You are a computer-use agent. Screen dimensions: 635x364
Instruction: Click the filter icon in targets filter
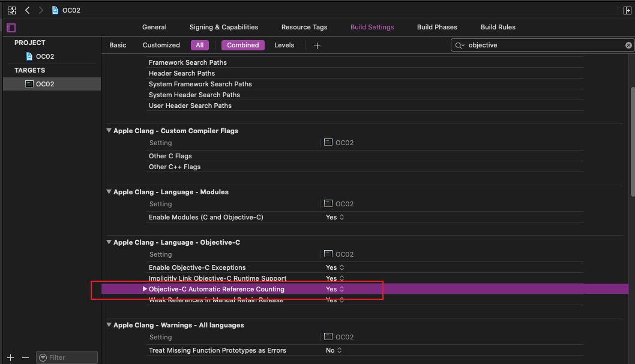pos(43,357)
